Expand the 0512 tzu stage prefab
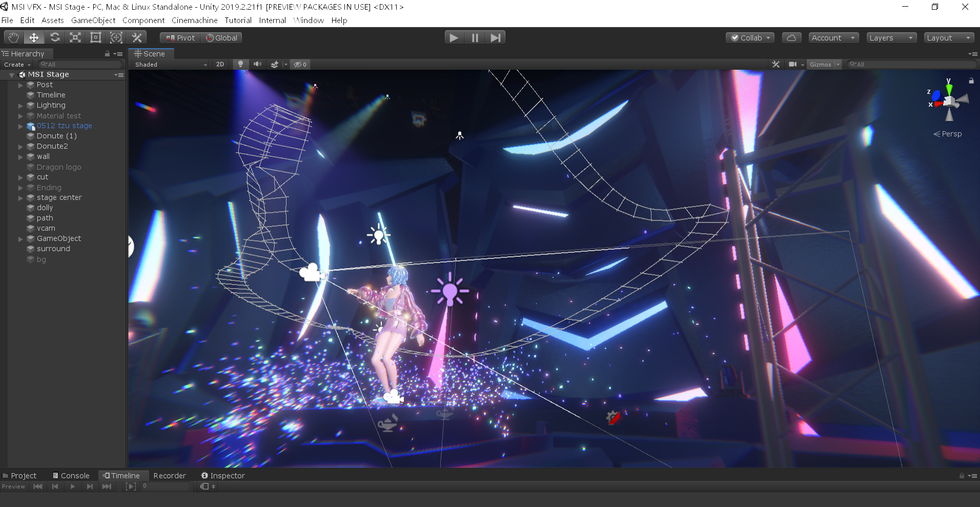 coord(21,126)
